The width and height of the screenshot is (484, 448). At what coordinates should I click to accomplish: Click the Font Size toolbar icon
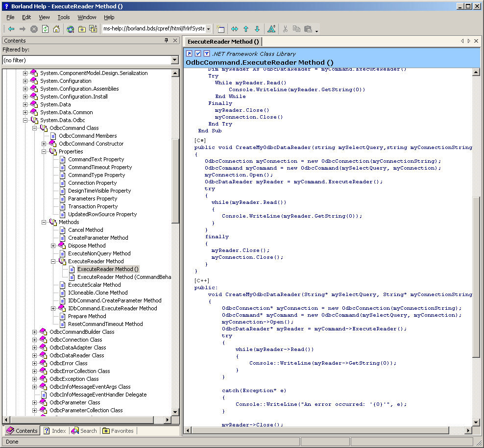(x=271, y=29)
